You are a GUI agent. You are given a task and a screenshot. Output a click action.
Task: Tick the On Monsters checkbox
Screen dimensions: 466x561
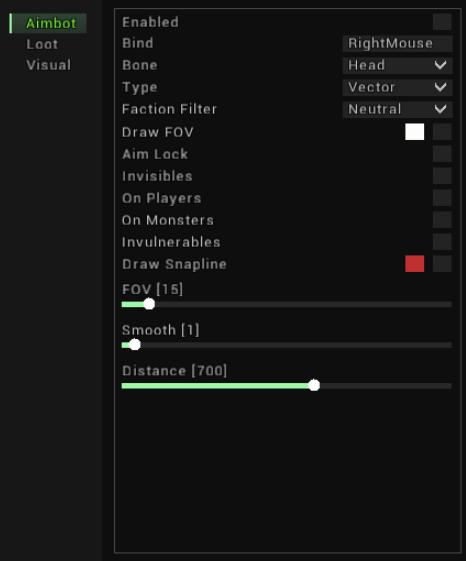[442, 220]
